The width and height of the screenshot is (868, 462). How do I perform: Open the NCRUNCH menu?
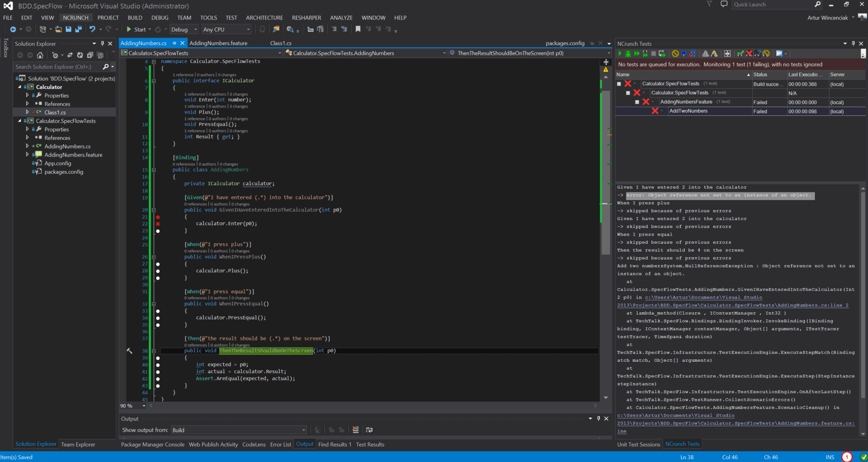click(76, 18)
